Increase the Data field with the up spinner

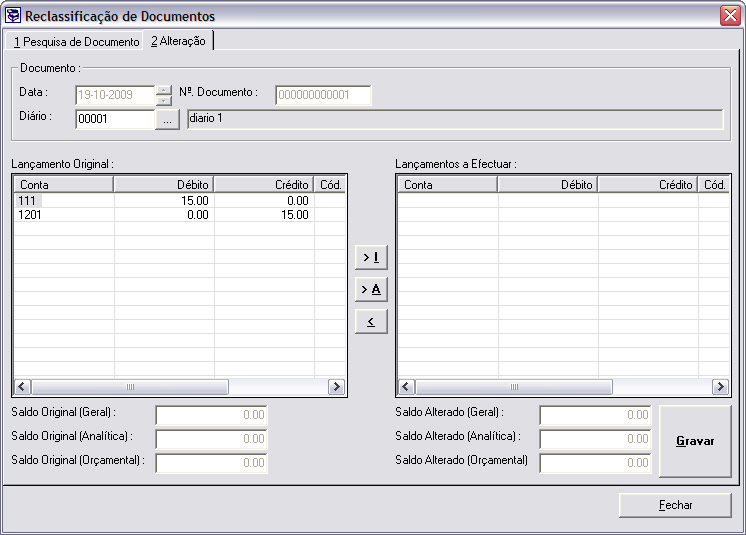pos(164,90)
